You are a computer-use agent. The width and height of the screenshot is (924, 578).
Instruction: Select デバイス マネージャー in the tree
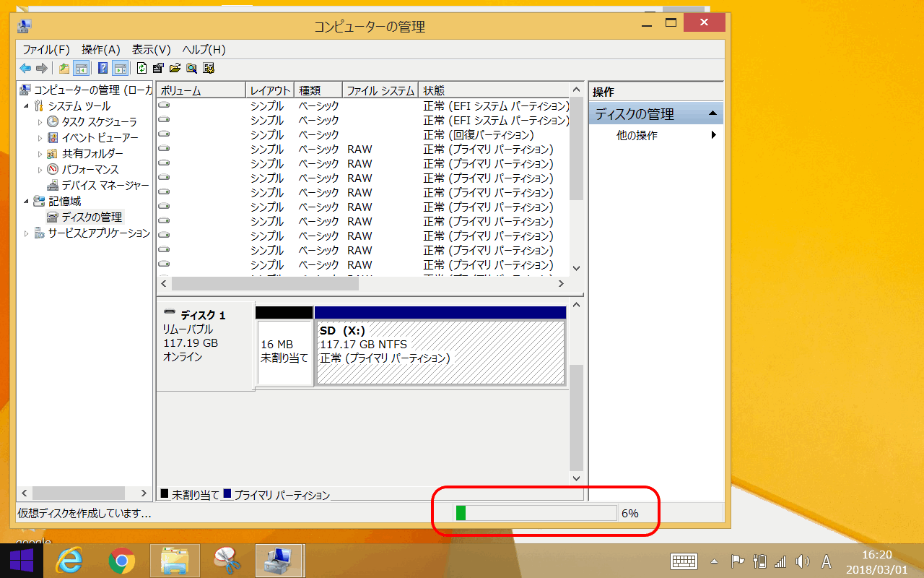(x=105, y=186)
